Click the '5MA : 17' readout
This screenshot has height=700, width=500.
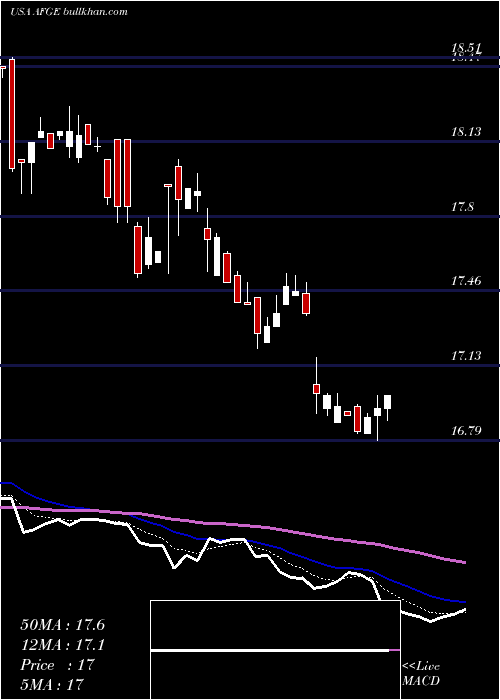coord(52,684)
